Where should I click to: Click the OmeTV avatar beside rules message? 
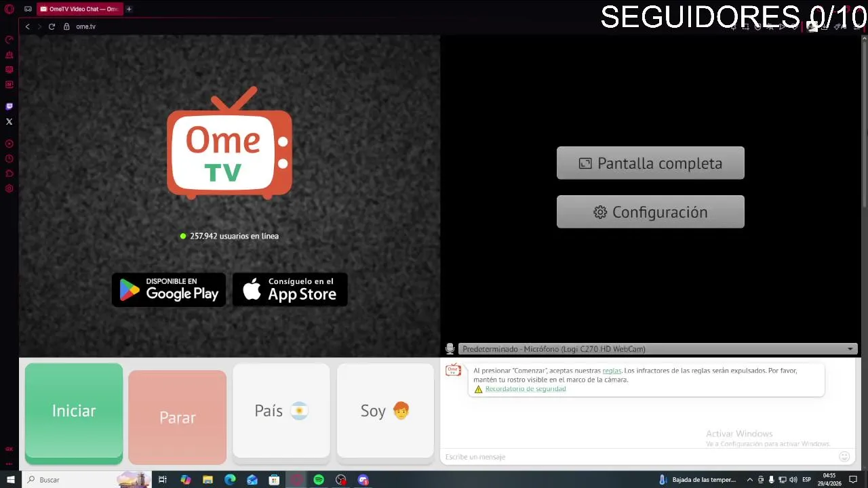(453, 370)
